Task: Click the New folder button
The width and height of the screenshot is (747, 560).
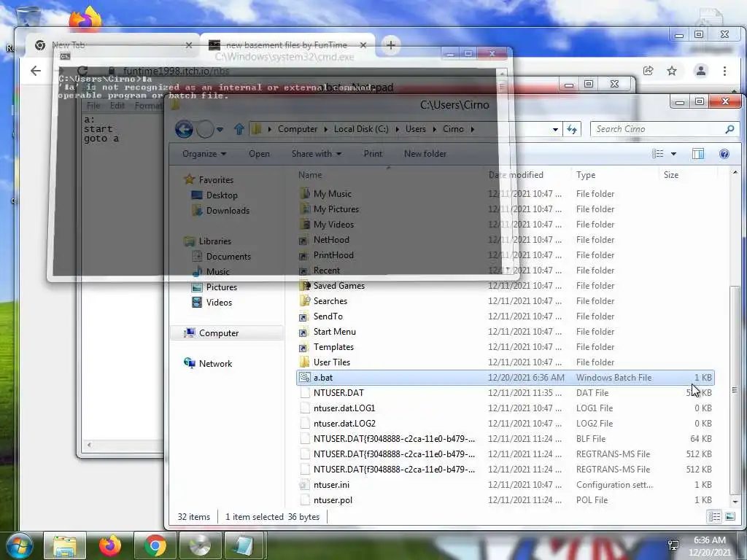Action: pyautogui.click(x=425, y=153)
